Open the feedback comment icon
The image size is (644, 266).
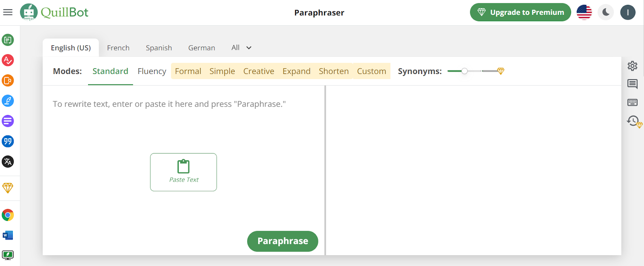[x=632, y=84]
